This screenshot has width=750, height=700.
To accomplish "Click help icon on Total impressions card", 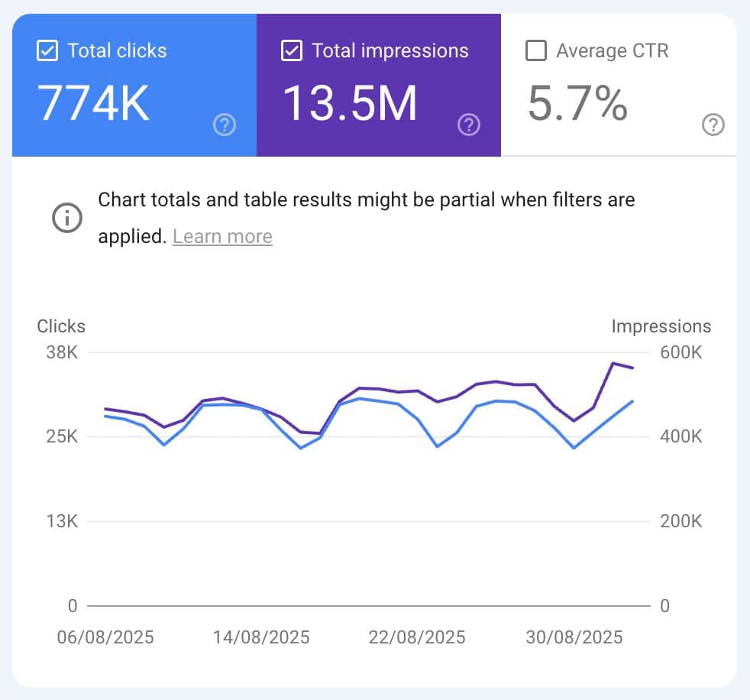I will click(469, 125).
